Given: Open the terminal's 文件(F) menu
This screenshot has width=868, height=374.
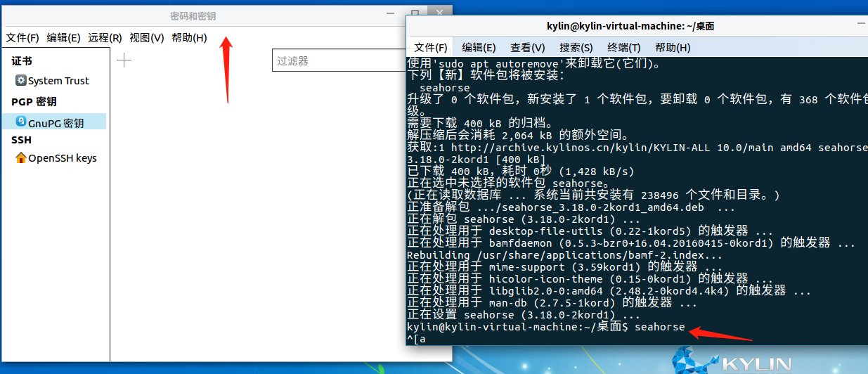Looking at the screenshot, I should (x=431, y=48).
